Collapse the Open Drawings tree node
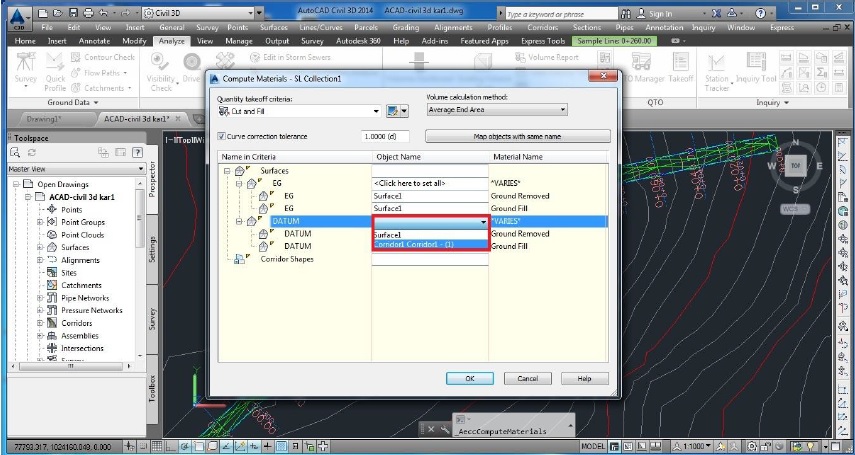Viewport: 855px width, 455px height. click(16, 184)
